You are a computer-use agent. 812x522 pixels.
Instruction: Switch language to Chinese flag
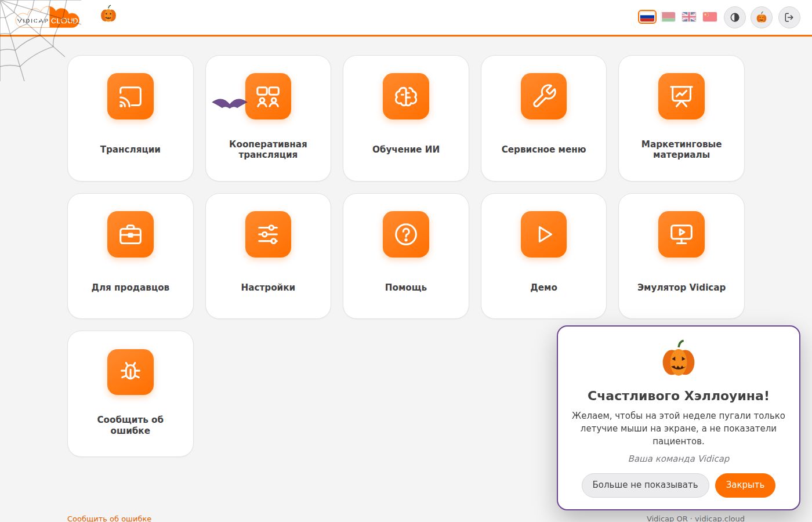tap(710, 17)
